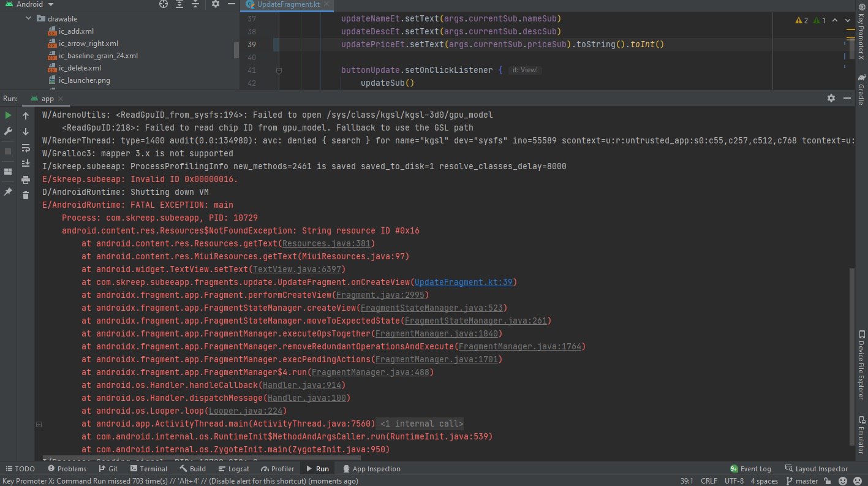Toggle pin tab in Run panel
The width and height of the screenshot is (868, 486).
(8, 192)
